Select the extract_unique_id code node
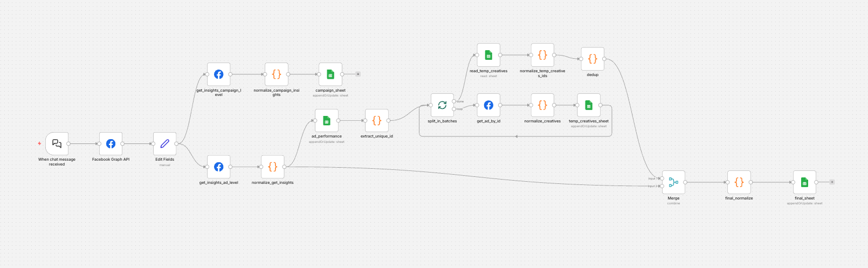 (376, 121)
